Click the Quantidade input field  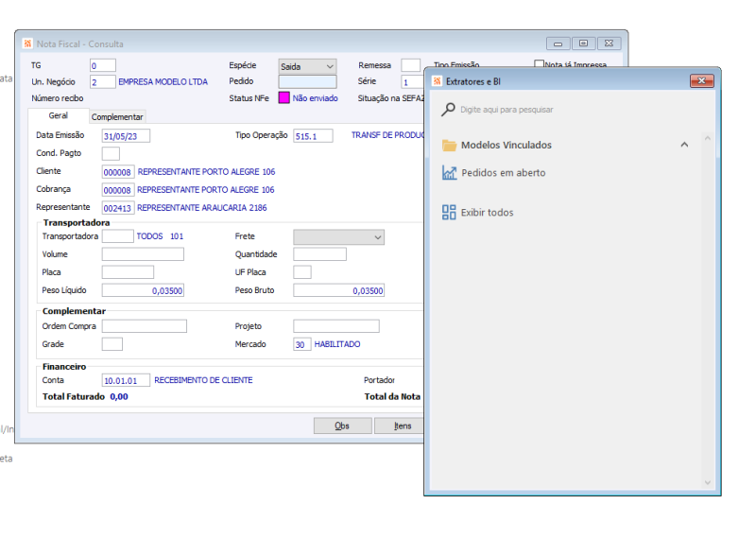(x=319, y=254)
